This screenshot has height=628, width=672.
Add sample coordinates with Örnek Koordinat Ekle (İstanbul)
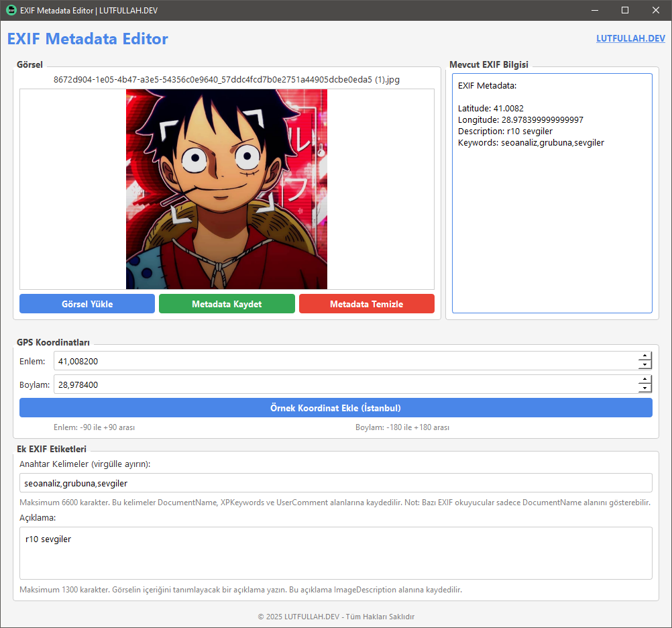click(335, 408)
